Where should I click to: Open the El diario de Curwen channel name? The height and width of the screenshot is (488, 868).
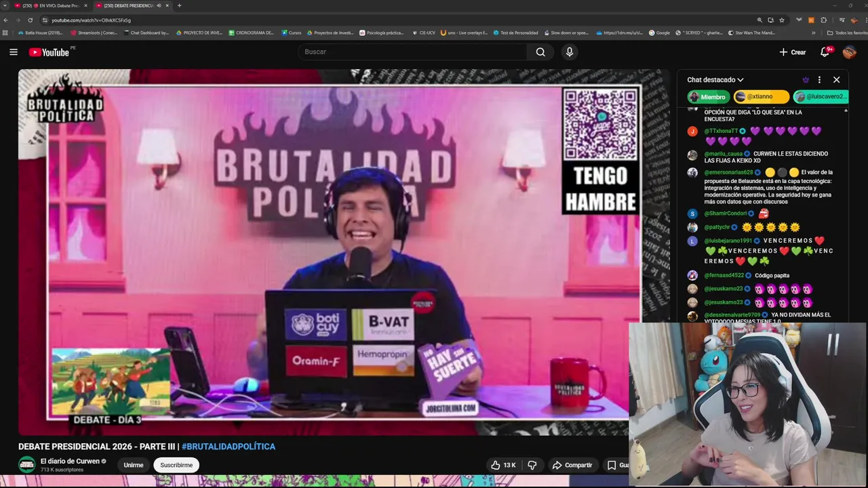[x=70, y=461]
